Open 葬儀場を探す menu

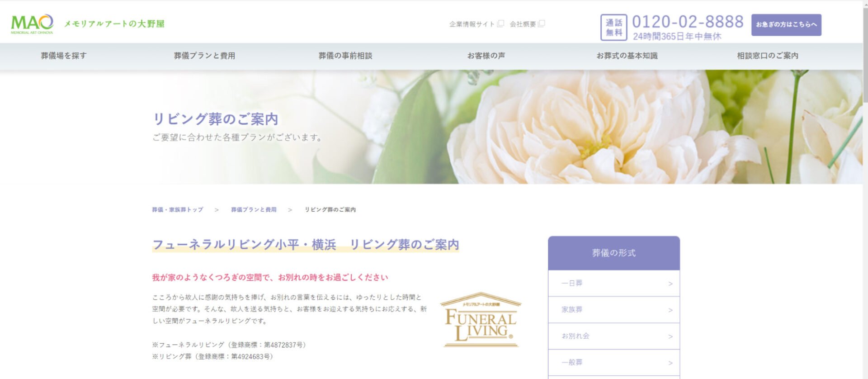point(64,56)
